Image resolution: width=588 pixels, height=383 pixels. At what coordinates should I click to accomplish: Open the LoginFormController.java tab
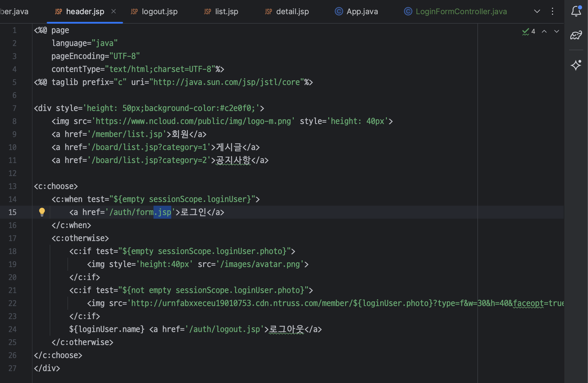coord(461,12)
